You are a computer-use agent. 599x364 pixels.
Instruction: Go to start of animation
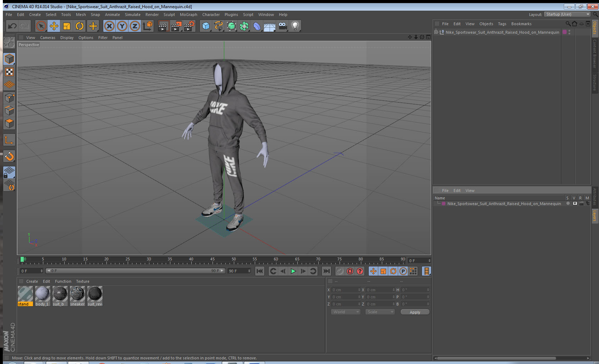click(x=260, y=271)
